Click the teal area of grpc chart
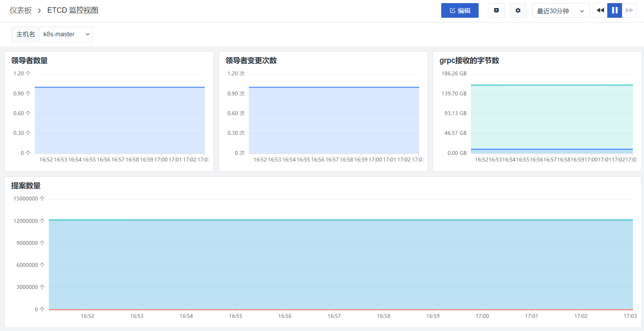This screenshot has height=331, width=644. click(552, 117)
